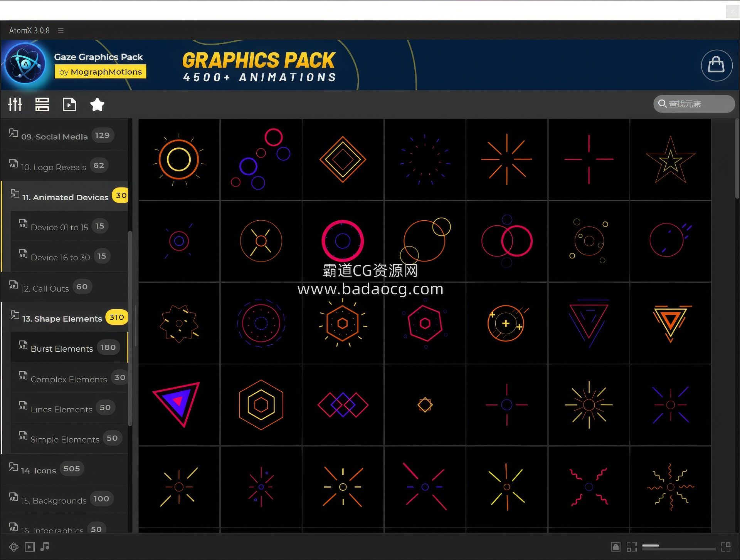Screen dimensions: 740x560
Task: Open the AtomX hamburger menu
Action: (61, 30)
